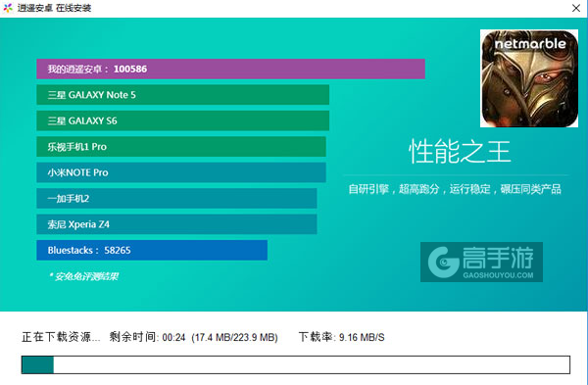The image size is (588, 385).
Task: Click the 17.4 MB/223.9 MB size text
Action: [234, 338]
